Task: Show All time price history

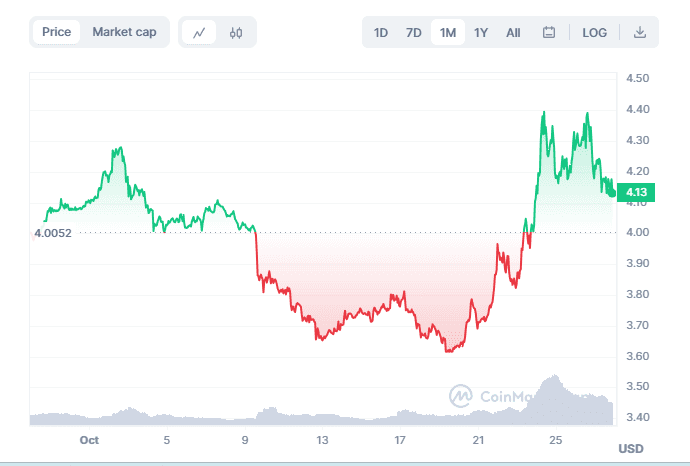Action: (x=513, y=32)
